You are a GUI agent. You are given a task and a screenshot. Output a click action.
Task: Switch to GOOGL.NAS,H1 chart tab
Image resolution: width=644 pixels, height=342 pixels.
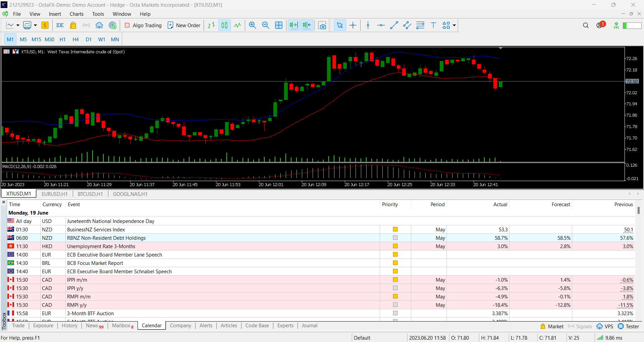130,194
